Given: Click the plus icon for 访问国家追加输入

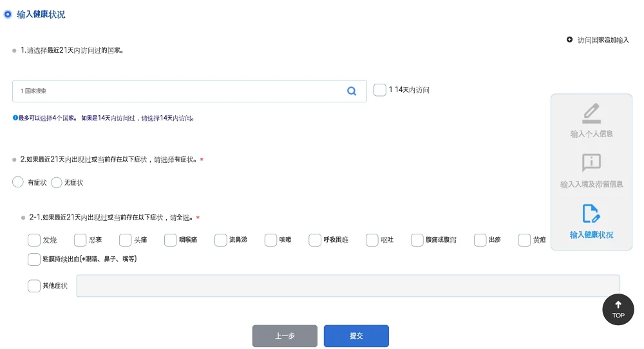Looking at the screenshot, I should [x=569, y=39].
